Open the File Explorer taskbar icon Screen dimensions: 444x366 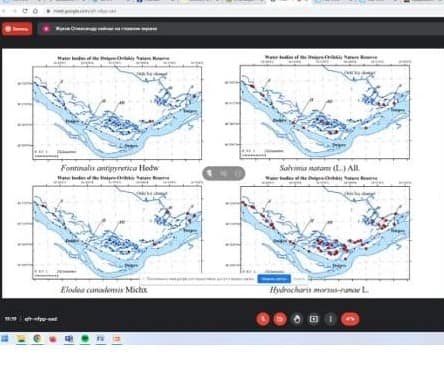[21, 339]
